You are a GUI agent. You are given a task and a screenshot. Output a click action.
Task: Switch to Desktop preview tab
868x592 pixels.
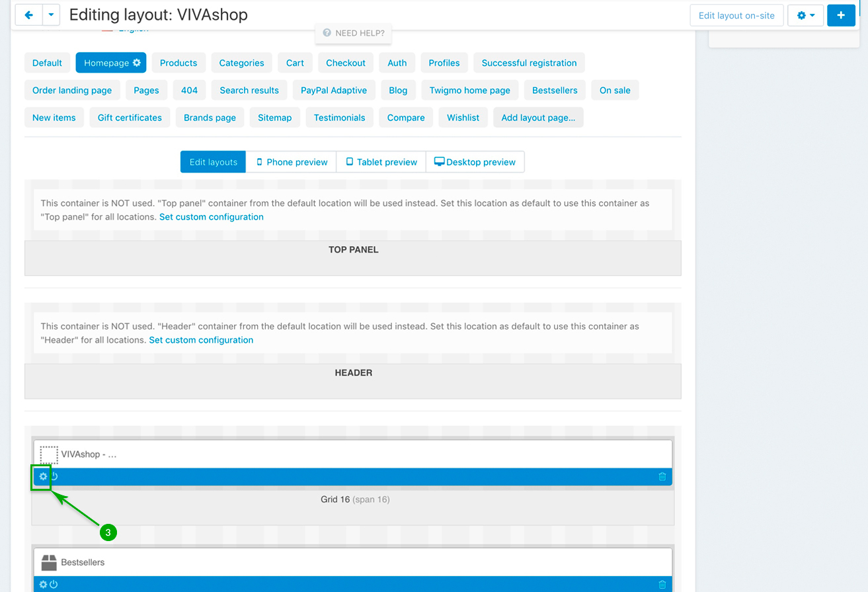(475, 162)
